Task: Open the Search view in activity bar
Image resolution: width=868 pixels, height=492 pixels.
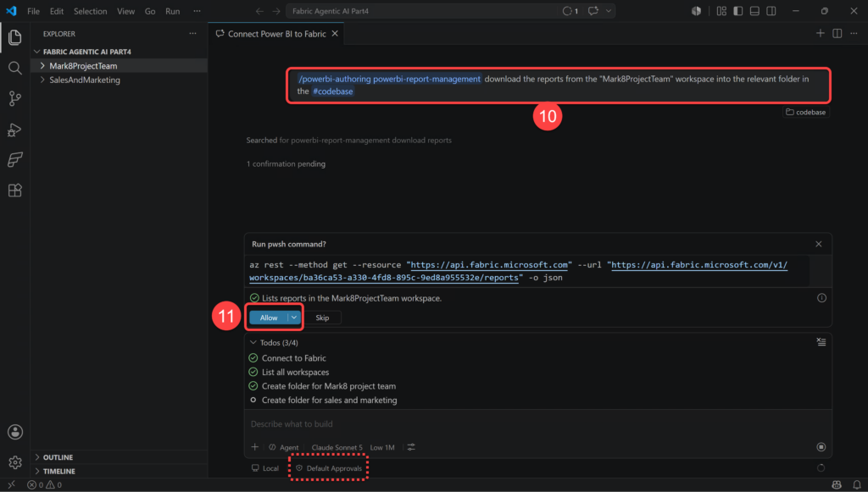Action: coord(15,68)
